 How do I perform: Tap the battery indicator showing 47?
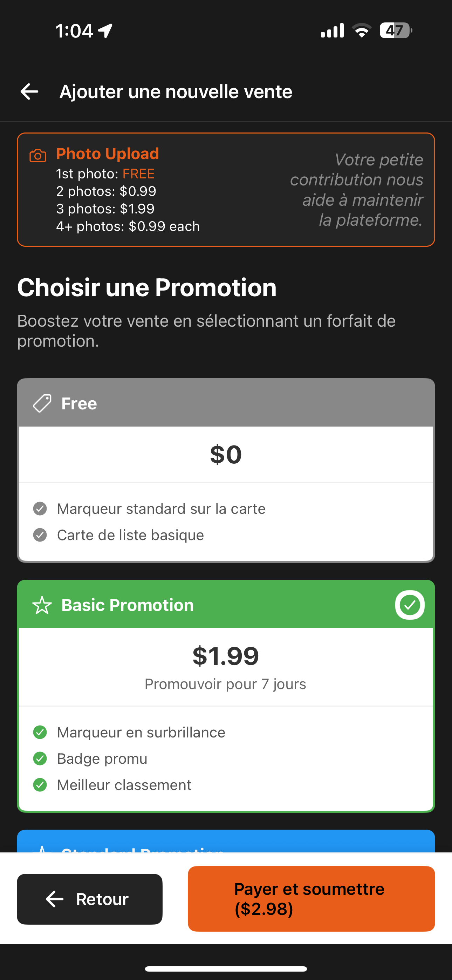[396, 30]
